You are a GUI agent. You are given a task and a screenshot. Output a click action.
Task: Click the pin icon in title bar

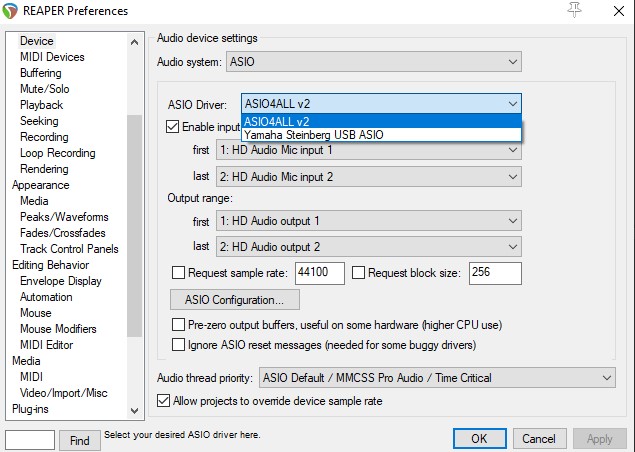click(573, 10)
